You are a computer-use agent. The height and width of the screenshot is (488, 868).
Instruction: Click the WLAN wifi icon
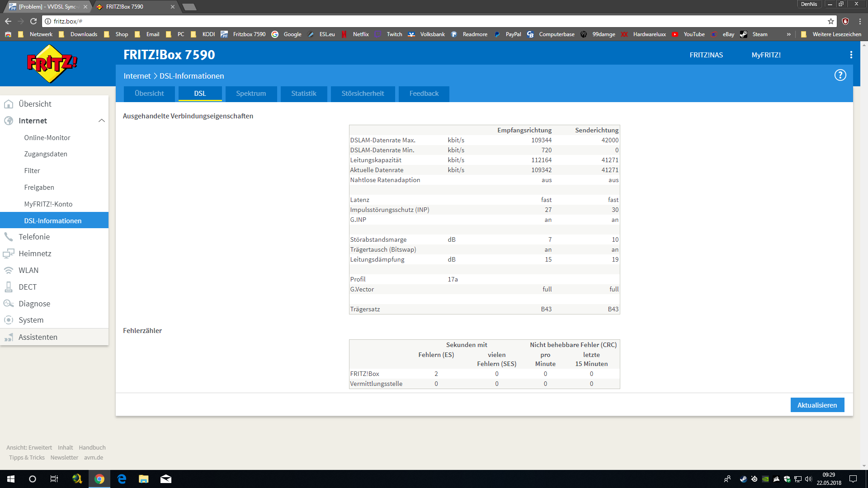pos(9,270)
